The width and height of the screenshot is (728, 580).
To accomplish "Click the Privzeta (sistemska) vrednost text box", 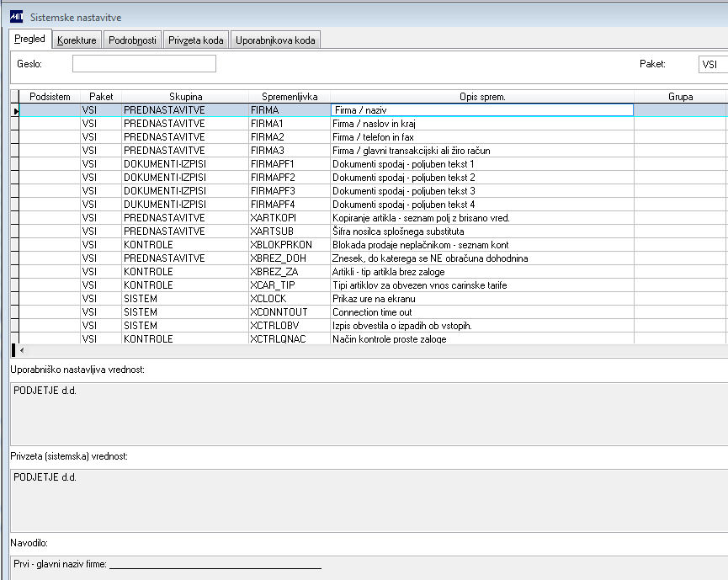I will 369,501.
